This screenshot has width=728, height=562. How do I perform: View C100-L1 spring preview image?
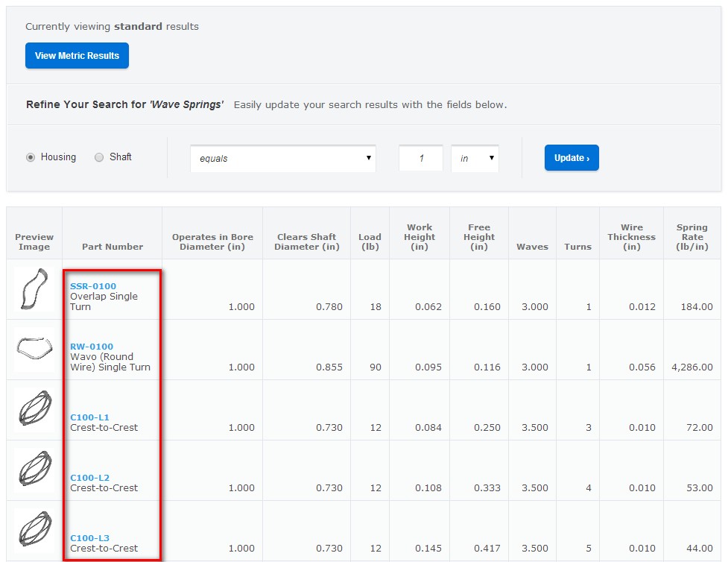tap(34, 408)
